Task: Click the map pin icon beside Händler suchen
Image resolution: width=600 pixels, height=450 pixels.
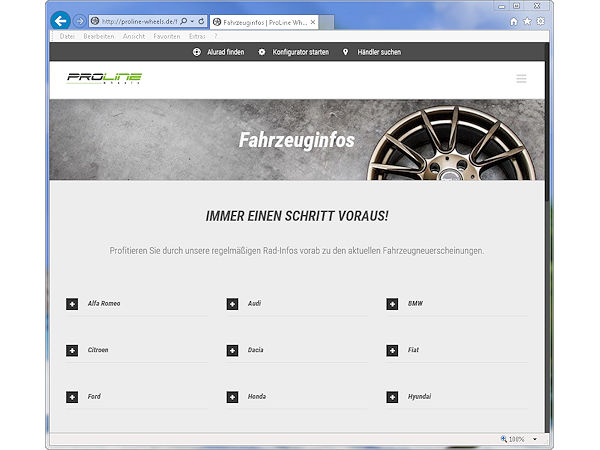Action: tap(346, 52)
